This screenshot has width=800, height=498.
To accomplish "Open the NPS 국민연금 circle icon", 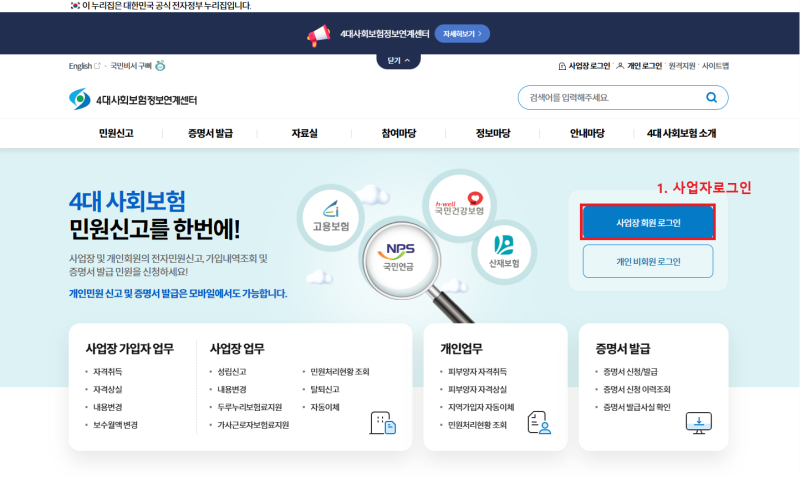I will (x=401, y=259).
